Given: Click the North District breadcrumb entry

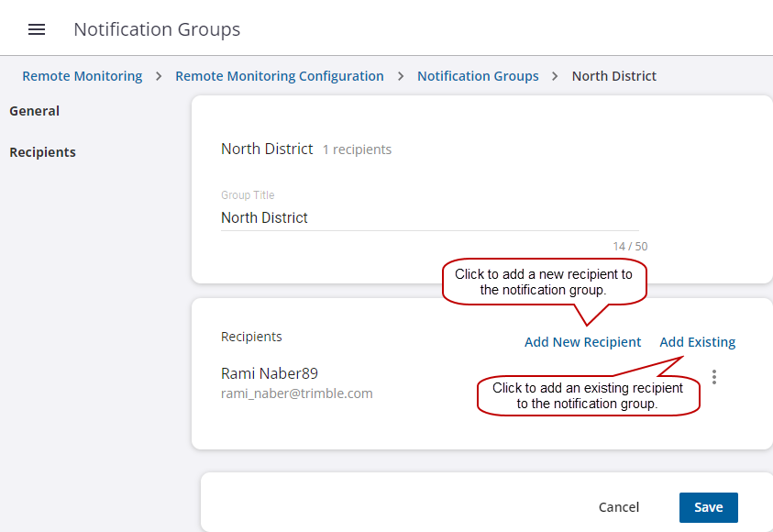Looking at the screenshot, I should click(x=613, y=76).
